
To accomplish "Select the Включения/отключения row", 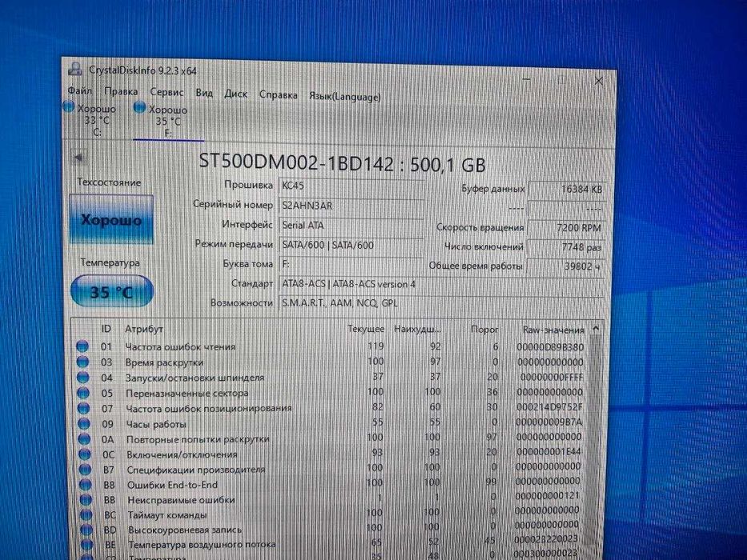I will pyautogui.click(x=330, y=454).
